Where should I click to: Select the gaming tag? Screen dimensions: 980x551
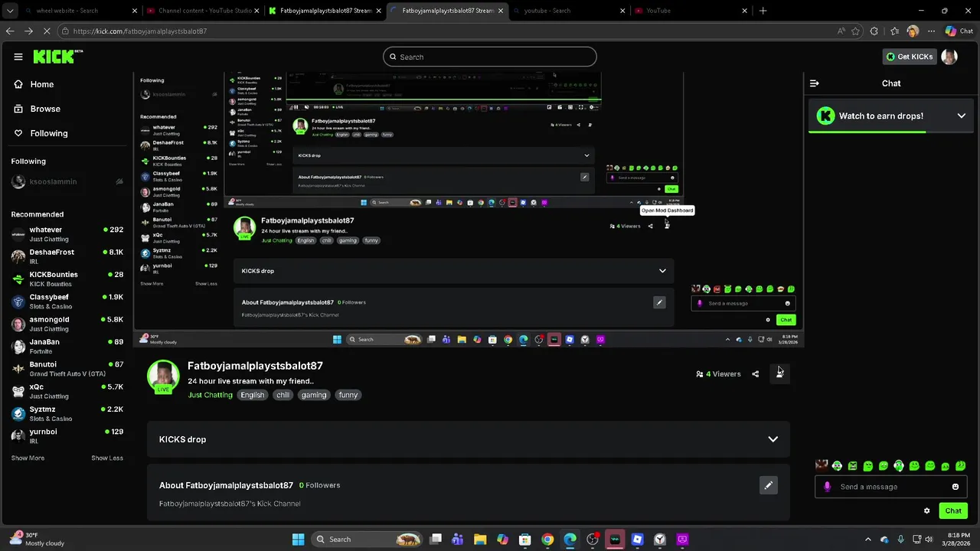[314, 395]
